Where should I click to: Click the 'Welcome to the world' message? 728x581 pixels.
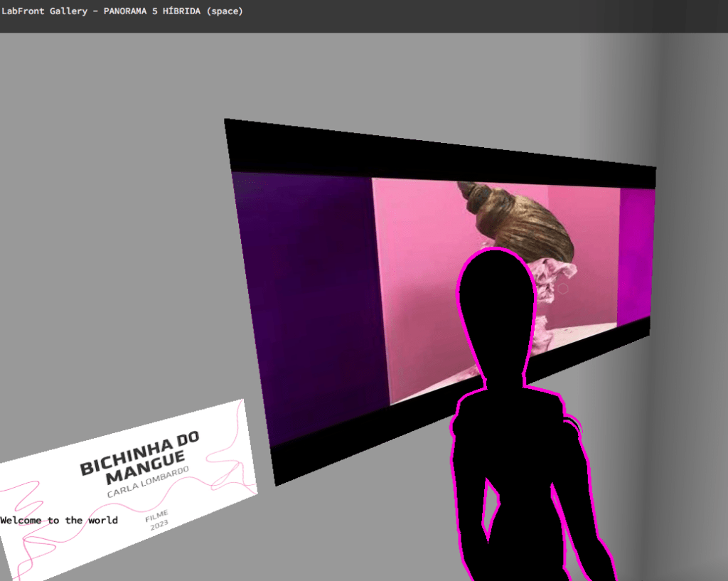click(x=59, y=521)
